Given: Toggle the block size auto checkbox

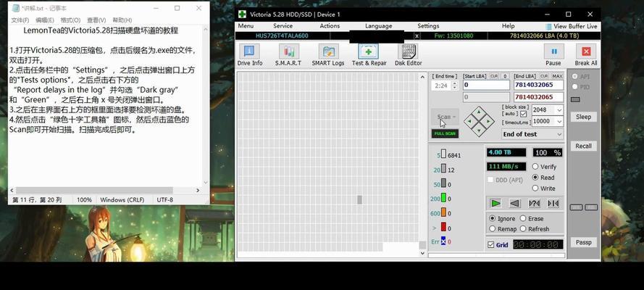Looking at the screenshot, I should 523,114.
